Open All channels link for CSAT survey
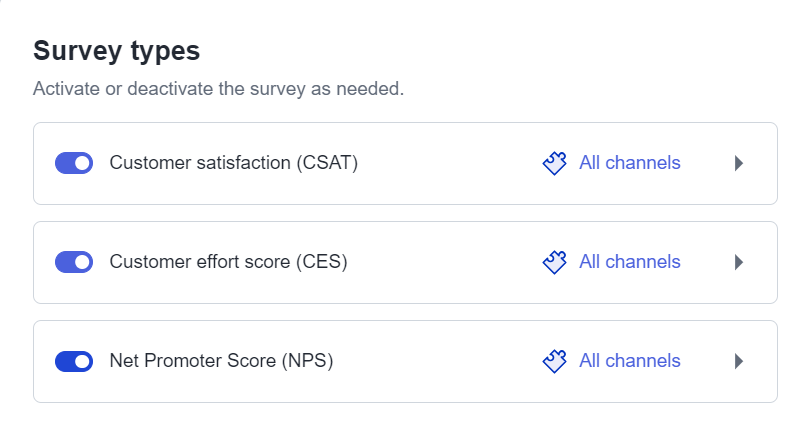 click(x=630, y=163)
